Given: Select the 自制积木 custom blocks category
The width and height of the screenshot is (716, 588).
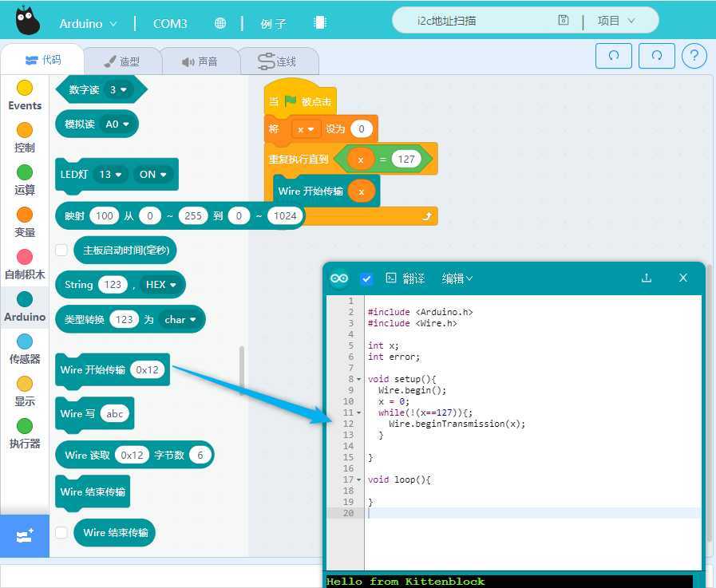Looking at the screenshot, I should click(25, 264).
